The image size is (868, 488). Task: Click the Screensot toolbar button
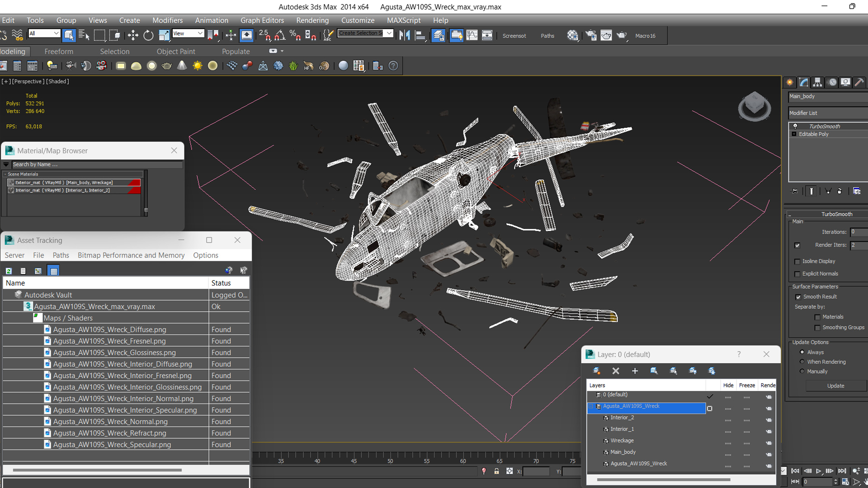(x=514, y=36)
